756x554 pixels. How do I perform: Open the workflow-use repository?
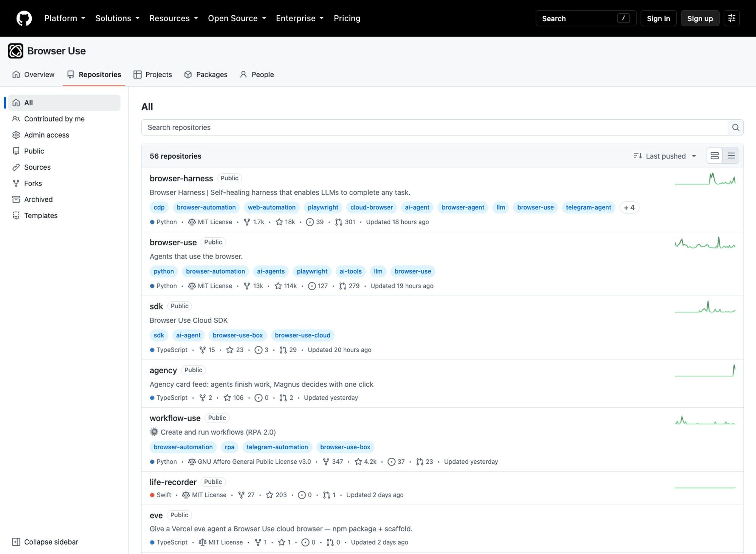click(x=175, y=418)
